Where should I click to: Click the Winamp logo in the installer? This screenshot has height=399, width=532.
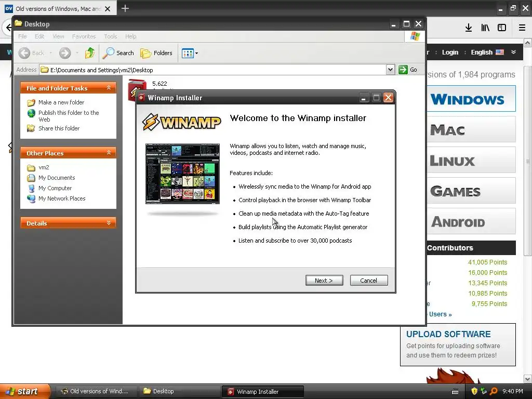pos(181,122)
